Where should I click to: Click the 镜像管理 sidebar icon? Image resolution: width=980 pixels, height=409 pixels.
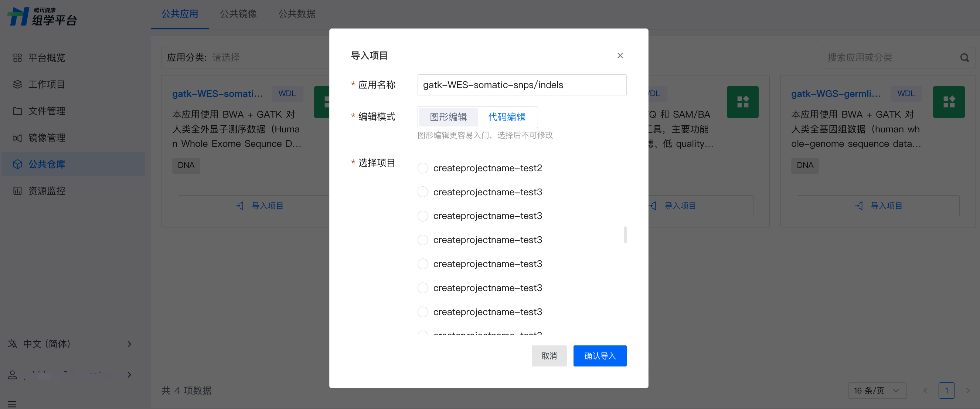point(17,138)
